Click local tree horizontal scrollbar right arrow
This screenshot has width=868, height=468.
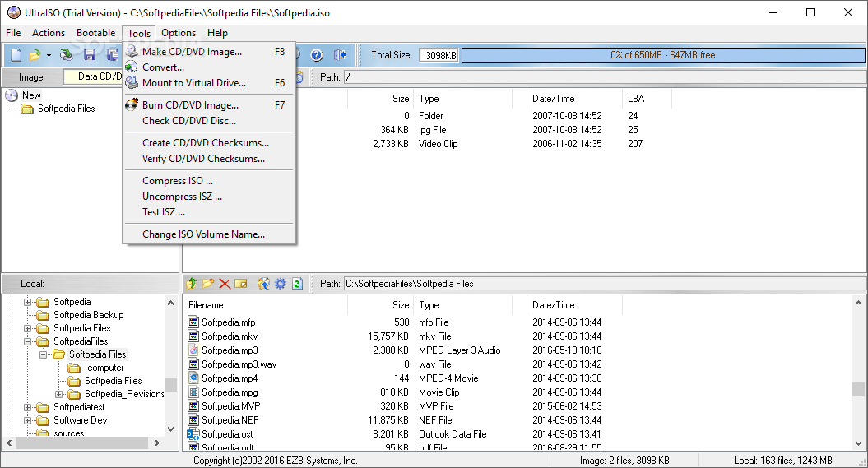(x=157, y=443)
